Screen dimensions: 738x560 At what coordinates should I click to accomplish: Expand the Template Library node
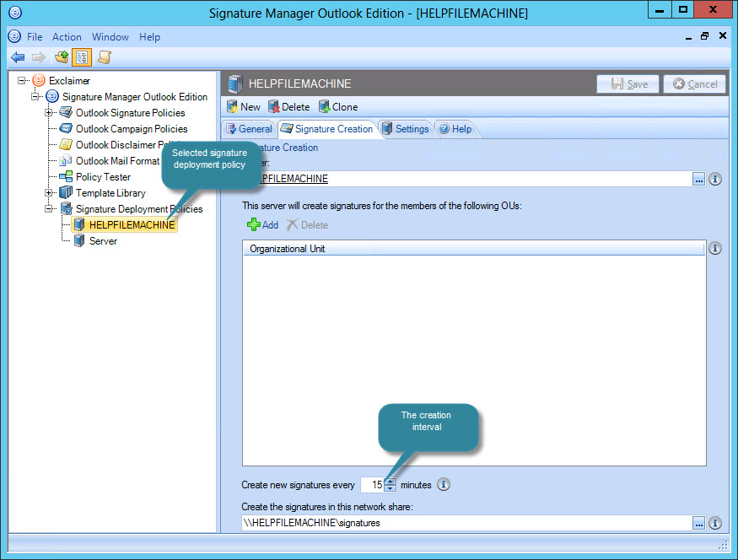(48, 192)
